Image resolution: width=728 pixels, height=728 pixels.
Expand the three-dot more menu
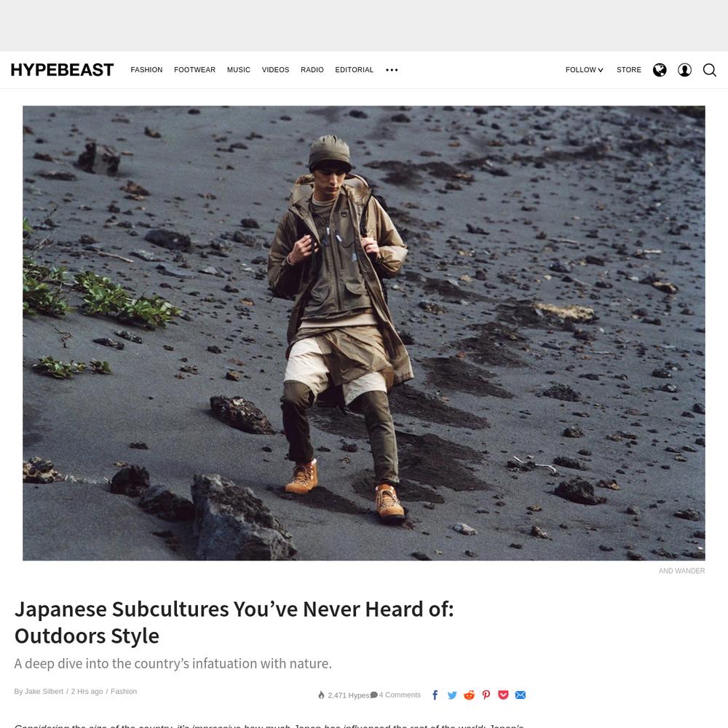(392, 70)
